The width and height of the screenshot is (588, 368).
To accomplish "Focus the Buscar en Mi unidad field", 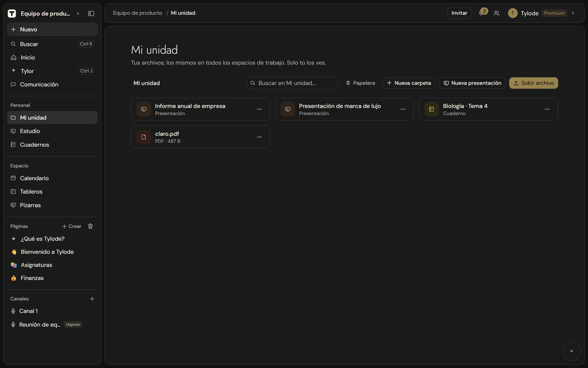I will pos(292,83).
